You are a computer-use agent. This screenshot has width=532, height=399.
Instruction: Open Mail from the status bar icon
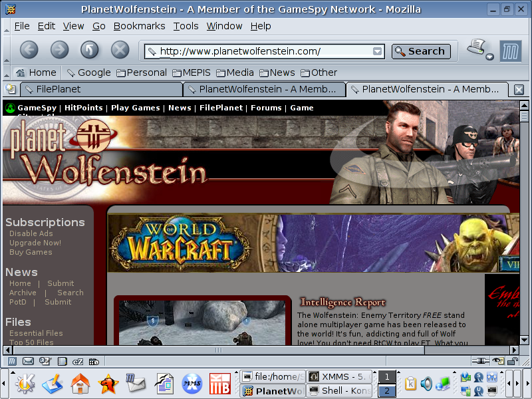click(x=28, y=362)
